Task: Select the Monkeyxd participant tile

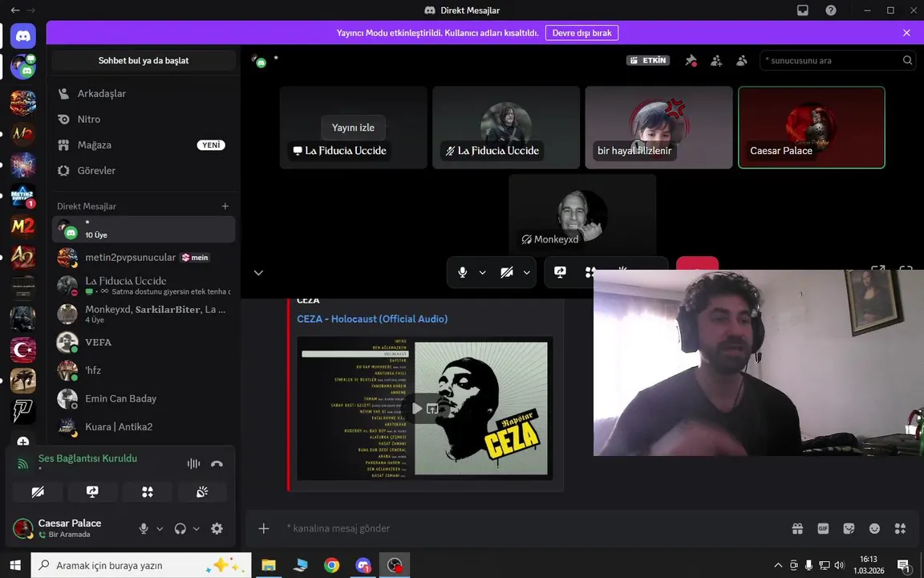Action: click(582, 214)
